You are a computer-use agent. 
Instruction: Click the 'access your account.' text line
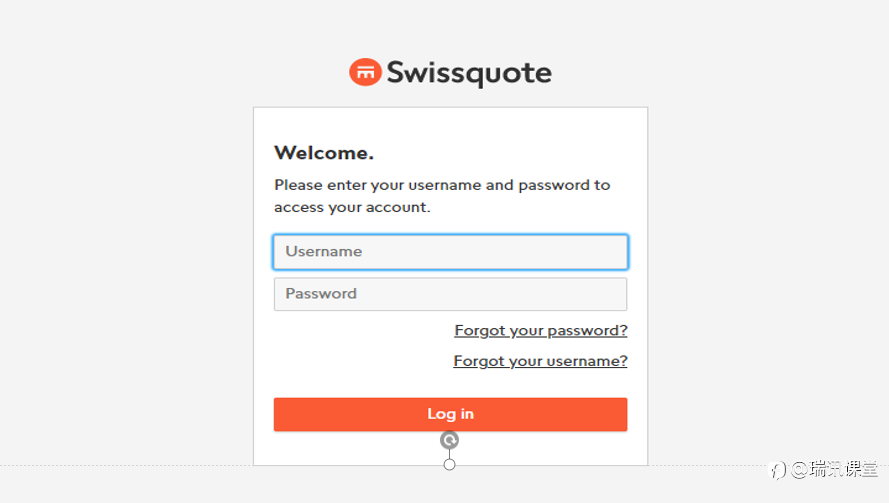pos(351,207)
